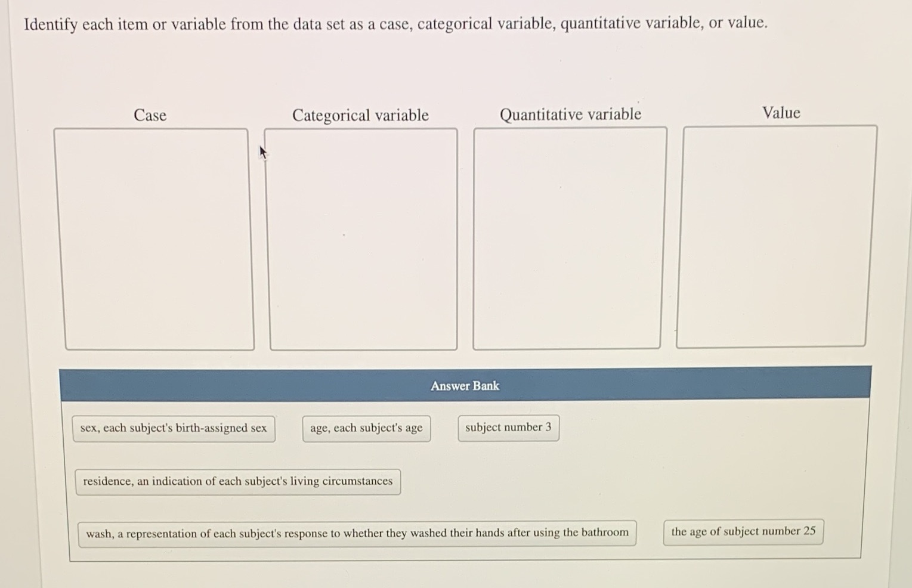Click inside the Case drop zone
This screenshot has width=912, height=588.
click(x=159, y=239)
